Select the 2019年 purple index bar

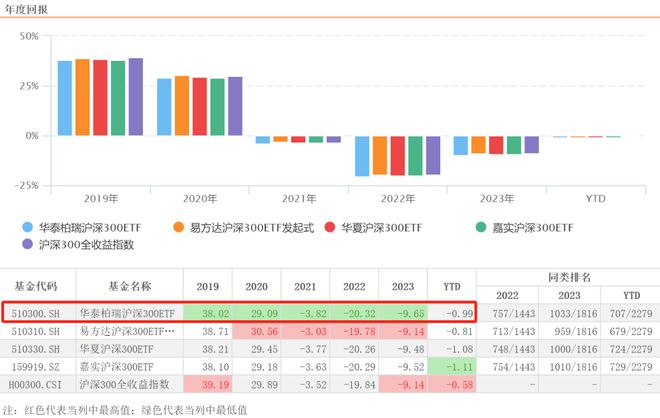click(136, 97)
